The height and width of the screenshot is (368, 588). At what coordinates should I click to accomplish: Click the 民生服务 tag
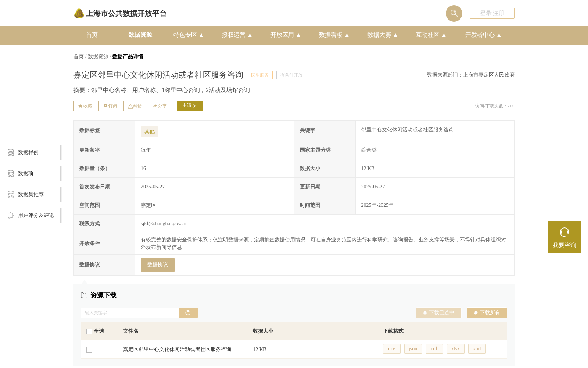point(260,75)
